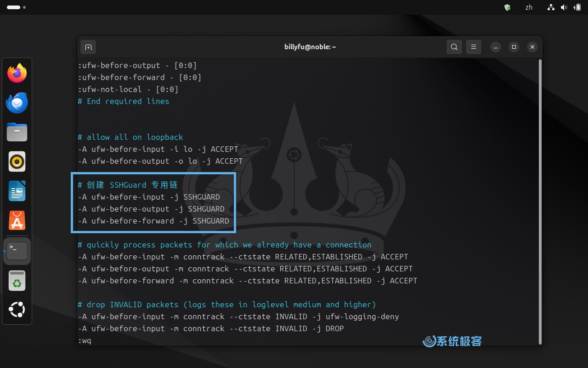Open the App Center in dock
The height and width of the screenshot is (368, 588).
click(x=17, y=221)
